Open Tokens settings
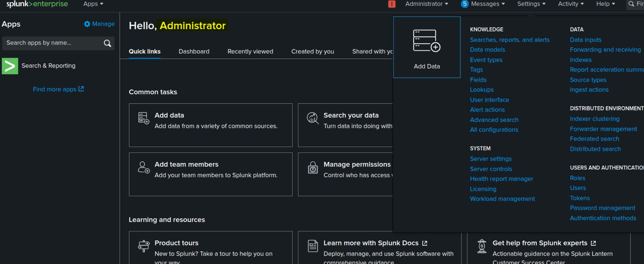644x264 pixels. [x=580, y=198]
